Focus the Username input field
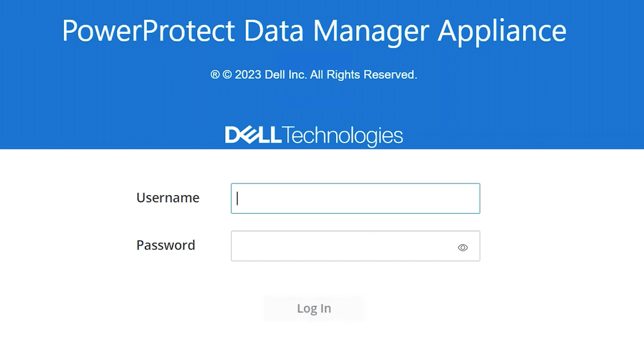The image size is (644, 342). (x=355, y=198)
